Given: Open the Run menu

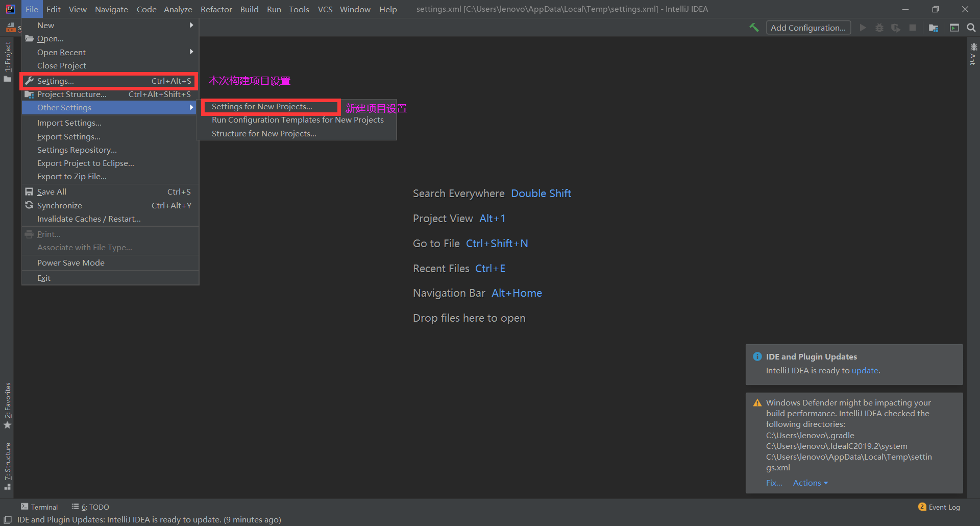Looking at the screenshot, I should tap(274, 9).
